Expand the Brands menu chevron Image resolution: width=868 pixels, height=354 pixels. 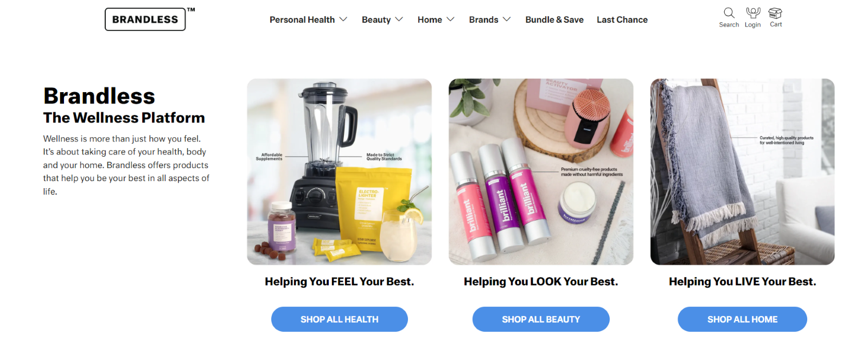(507, 20)
